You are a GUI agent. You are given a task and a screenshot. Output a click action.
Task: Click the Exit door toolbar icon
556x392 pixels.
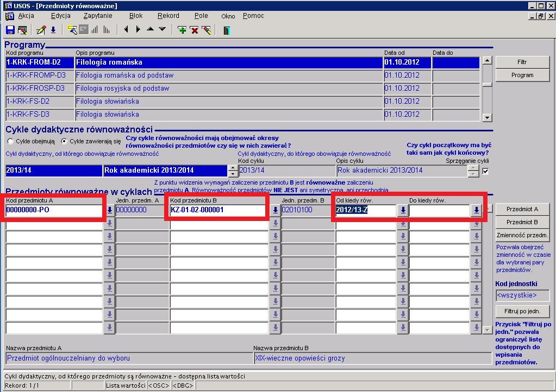pos(227,30)
